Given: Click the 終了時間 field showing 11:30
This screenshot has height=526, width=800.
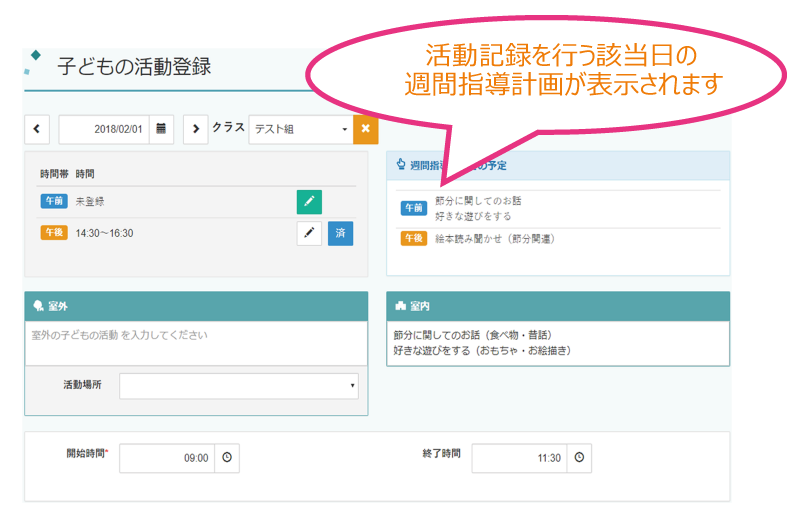Looking at the screenshot, I should coord(519,458).
